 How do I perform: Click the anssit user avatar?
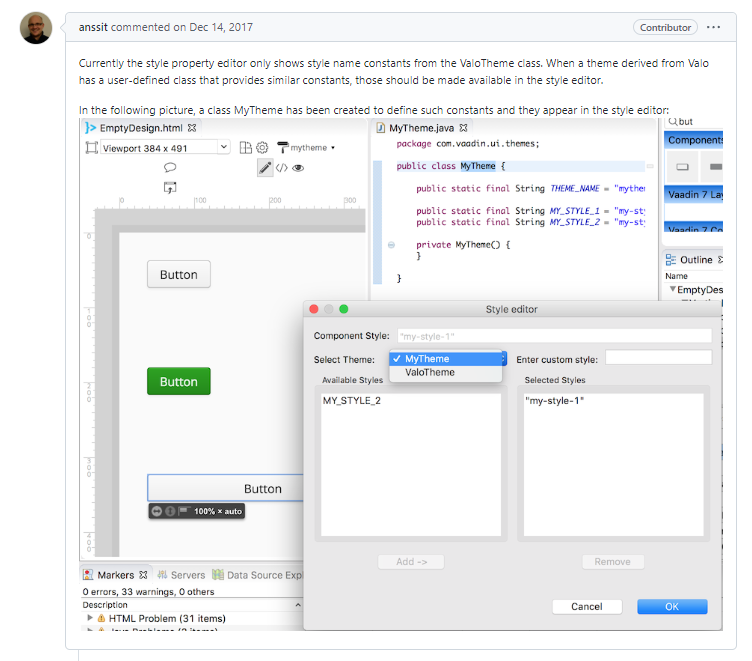click(x=36, y=28)
